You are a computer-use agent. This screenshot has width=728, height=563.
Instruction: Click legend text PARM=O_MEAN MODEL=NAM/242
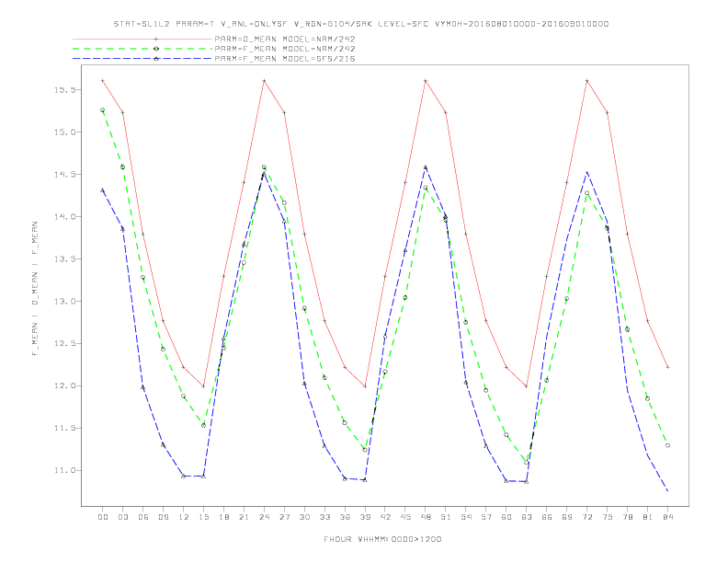(x=285, y=39)
